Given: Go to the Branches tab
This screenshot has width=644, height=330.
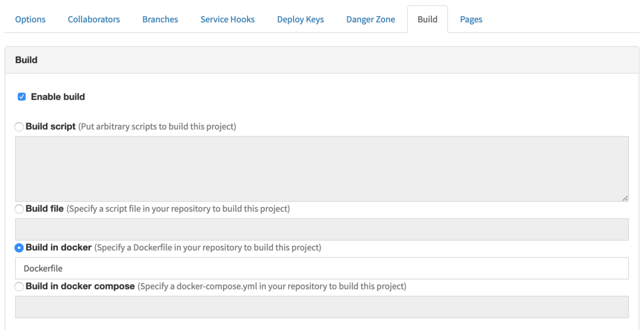Looking at the screenshot, I should point(160,19).
